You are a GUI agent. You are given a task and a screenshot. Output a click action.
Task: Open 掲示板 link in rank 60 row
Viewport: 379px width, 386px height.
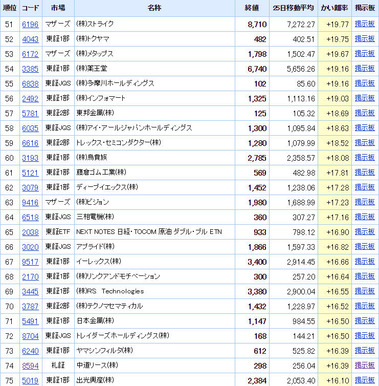(x=365, y=158)
